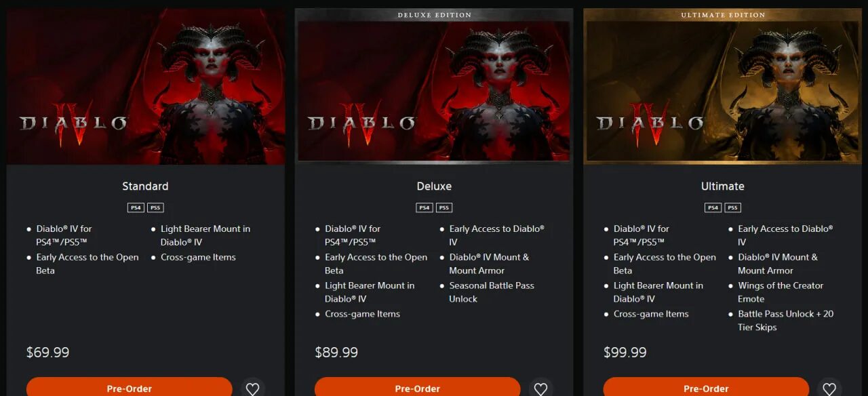Select the Ultimate edition title
Viewport: 868px width, 396px height.
(x=723, y=186)
